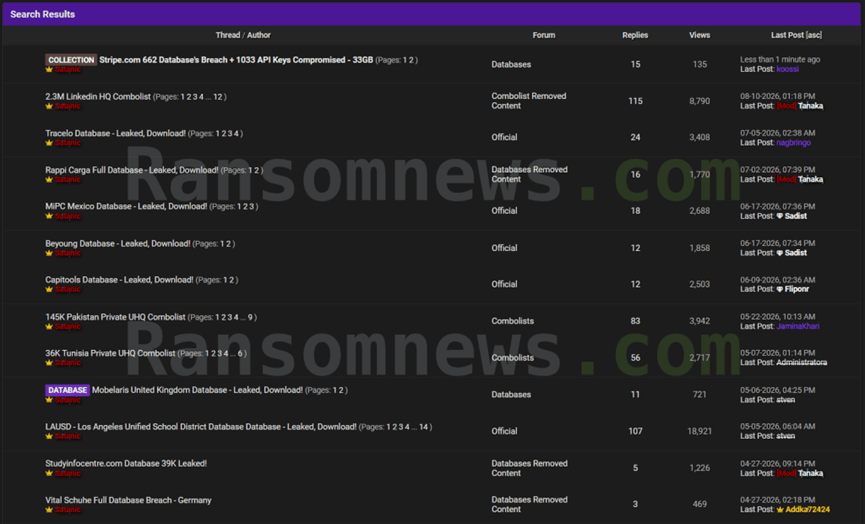The width and height of the screenshot is (865, 524).
Task: Open Combolist Removed Content forum link
Action: (528, 101)
